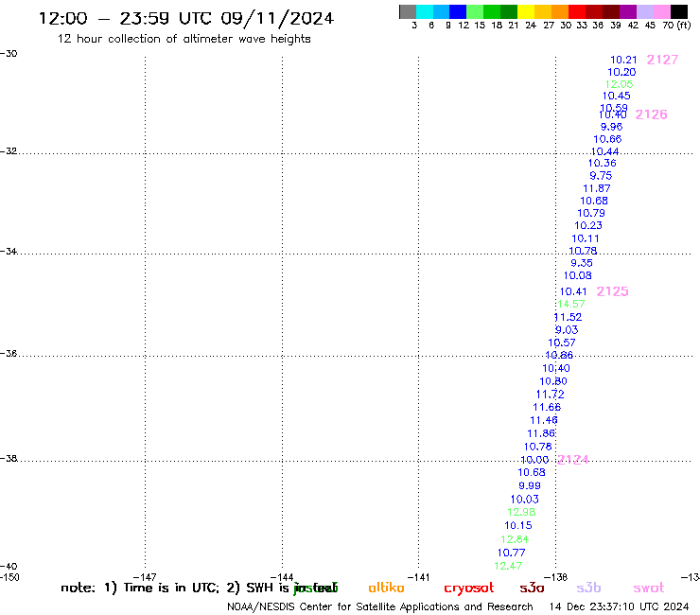
Task: Click the wave height value 11.87
Action: (597, 188)
